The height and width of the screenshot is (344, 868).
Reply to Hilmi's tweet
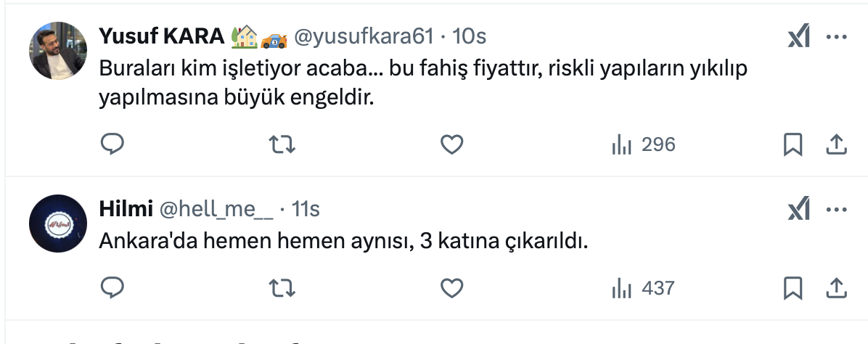(x=112, y=288)
